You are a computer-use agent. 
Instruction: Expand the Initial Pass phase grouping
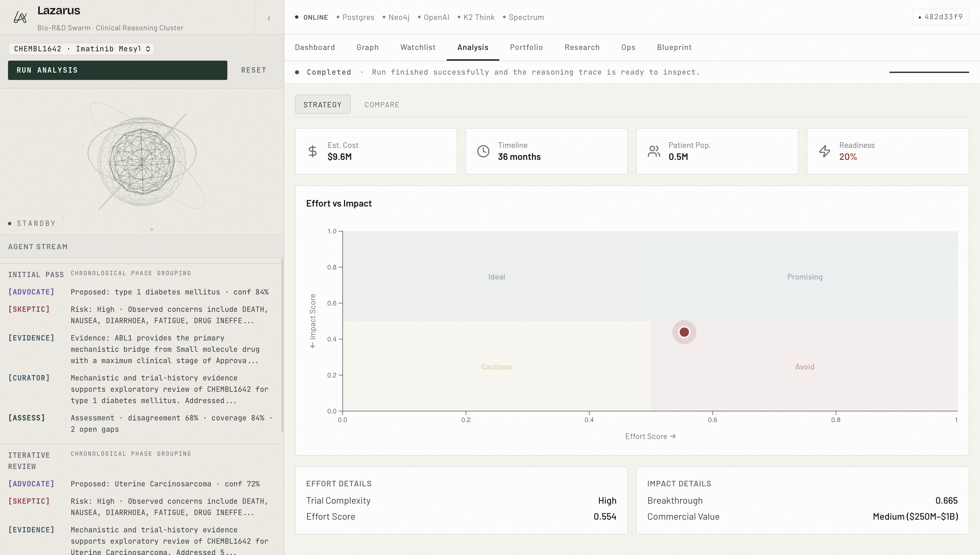pos(36,275)
